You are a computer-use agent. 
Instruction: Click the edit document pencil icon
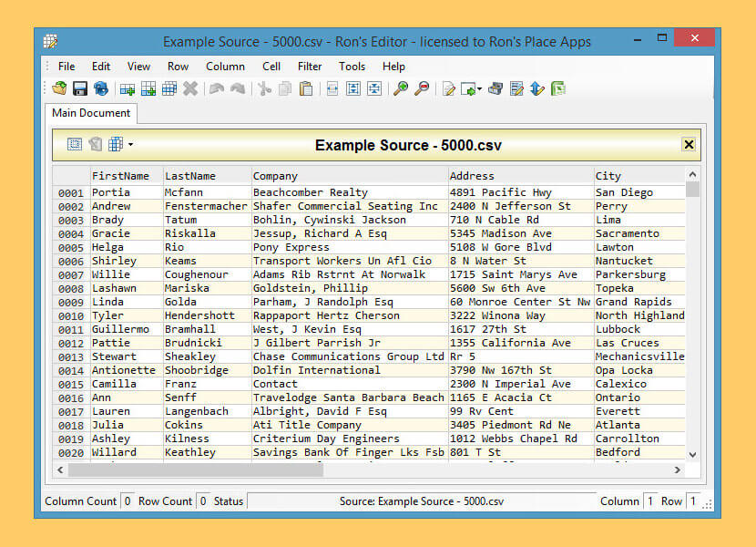[x=449, y=88]
